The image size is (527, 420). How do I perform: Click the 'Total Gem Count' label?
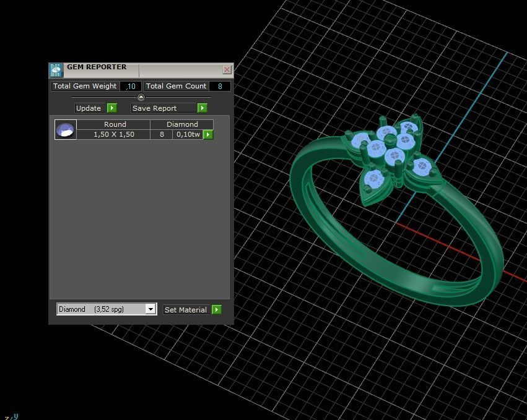coord(176,86)
